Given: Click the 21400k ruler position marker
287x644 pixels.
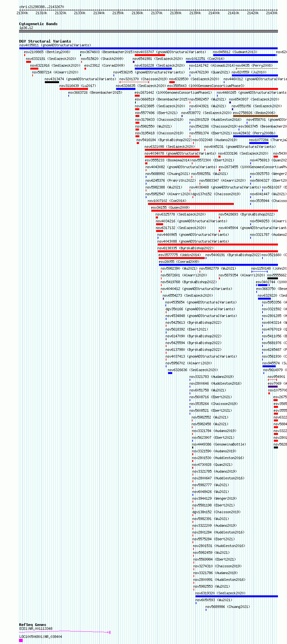Looking at the screenshot, I should click(214, 13).
